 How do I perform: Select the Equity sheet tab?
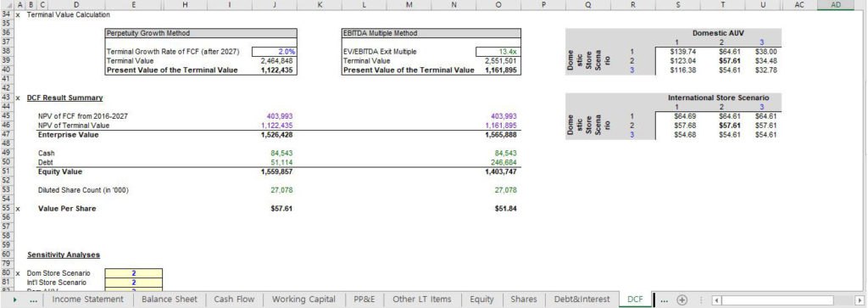tap(481, 300)
